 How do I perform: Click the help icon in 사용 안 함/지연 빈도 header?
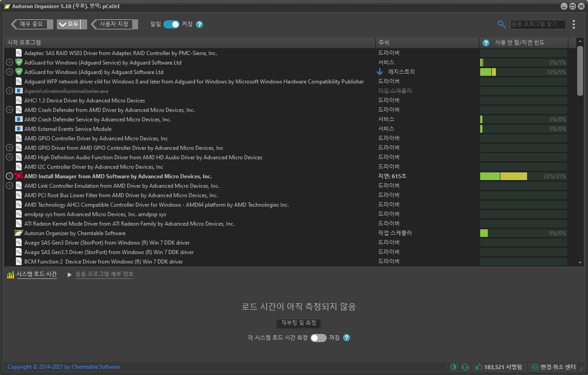pos(486,43)
